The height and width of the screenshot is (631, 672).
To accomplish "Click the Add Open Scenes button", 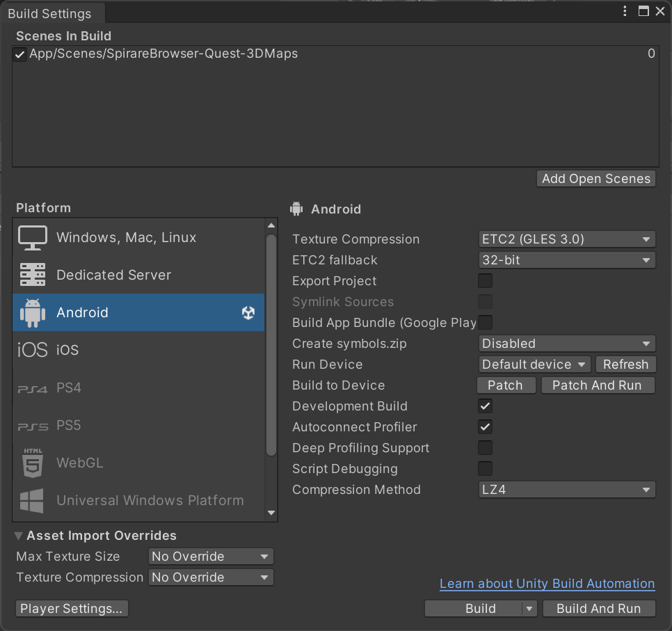I will (596, 179).
